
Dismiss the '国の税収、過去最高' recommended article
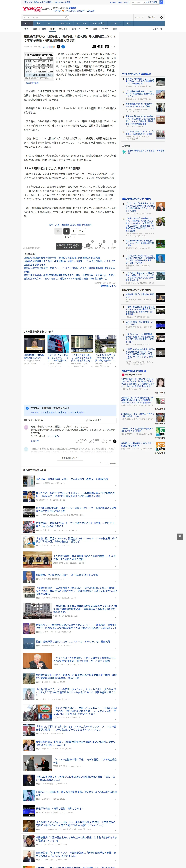[x=115, y=486]
